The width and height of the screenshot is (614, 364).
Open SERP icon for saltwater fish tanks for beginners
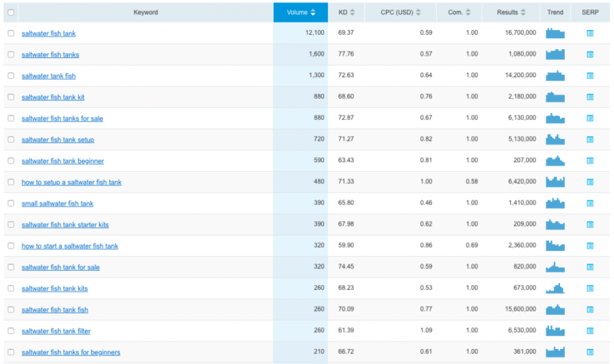point(589,352)
